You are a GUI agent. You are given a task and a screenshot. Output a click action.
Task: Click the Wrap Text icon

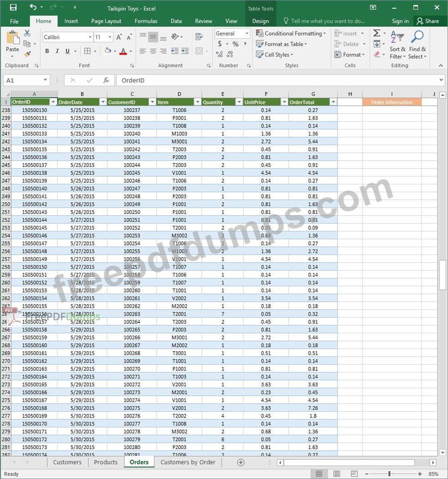pyautogui.click(x=199, y=37)
